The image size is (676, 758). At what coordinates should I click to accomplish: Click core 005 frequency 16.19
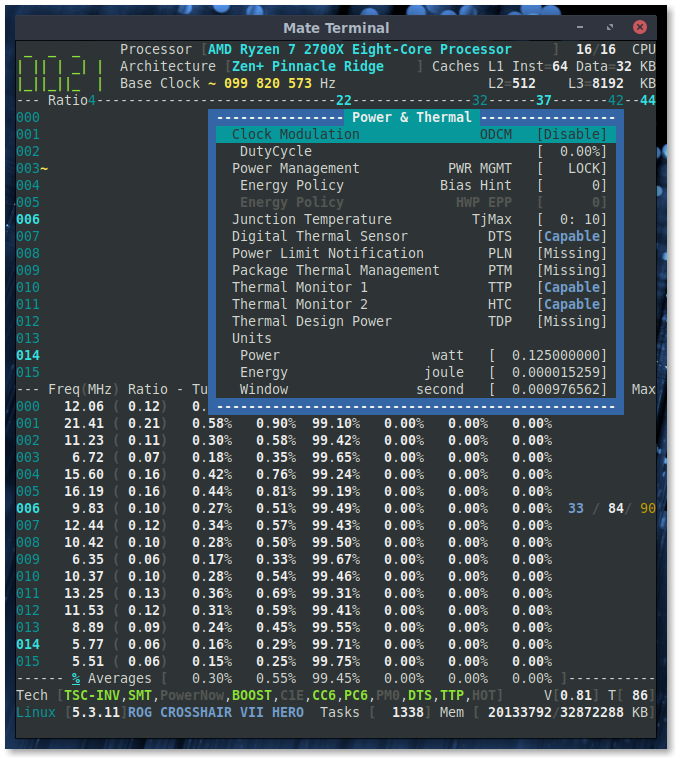tap(84, 491)
